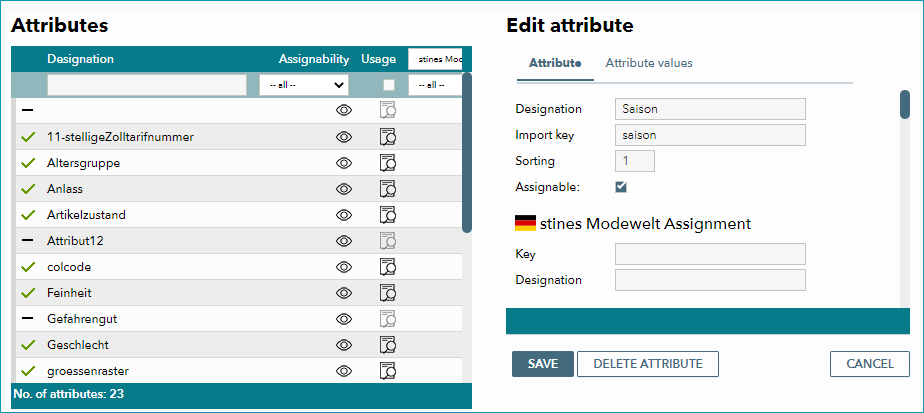Select the 11-stelligeZolltarifnummer attribute name
924x413 pixels.
(x=120, y=137)
